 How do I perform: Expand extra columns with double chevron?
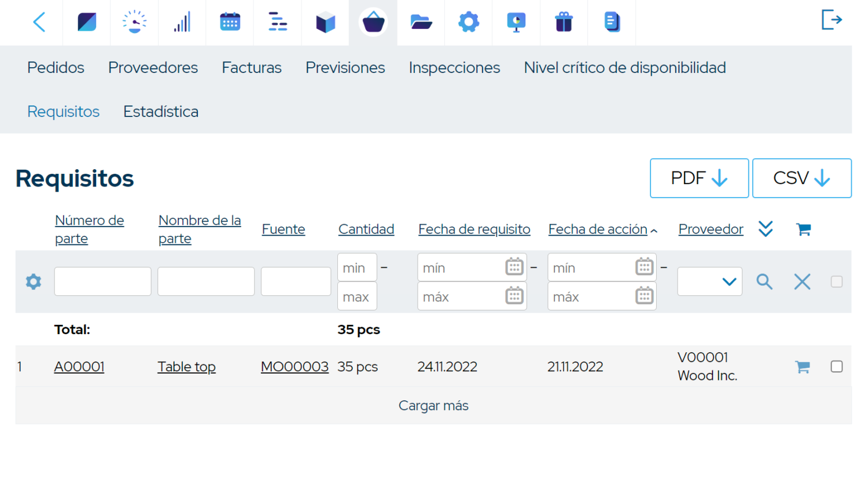(765, 229)
